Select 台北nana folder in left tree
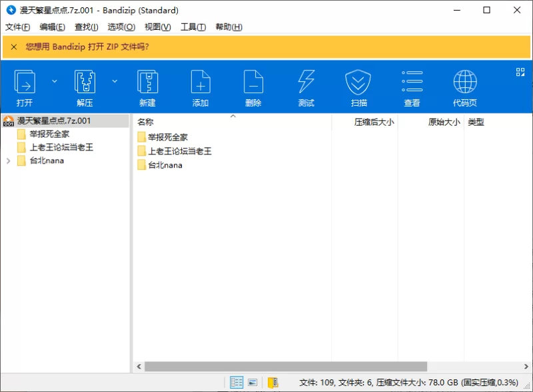The width and height of the screenshot is (533, 392). (47, 160)
